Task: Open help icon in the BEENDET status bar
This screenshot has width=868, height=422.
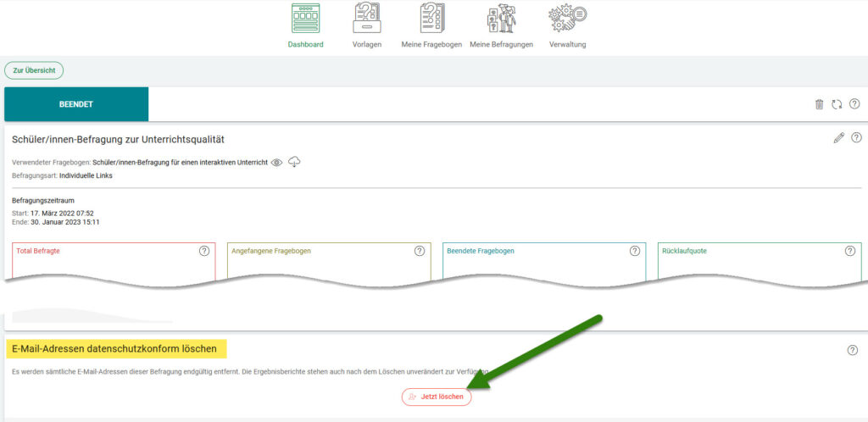Action: [x=854, y=103]
